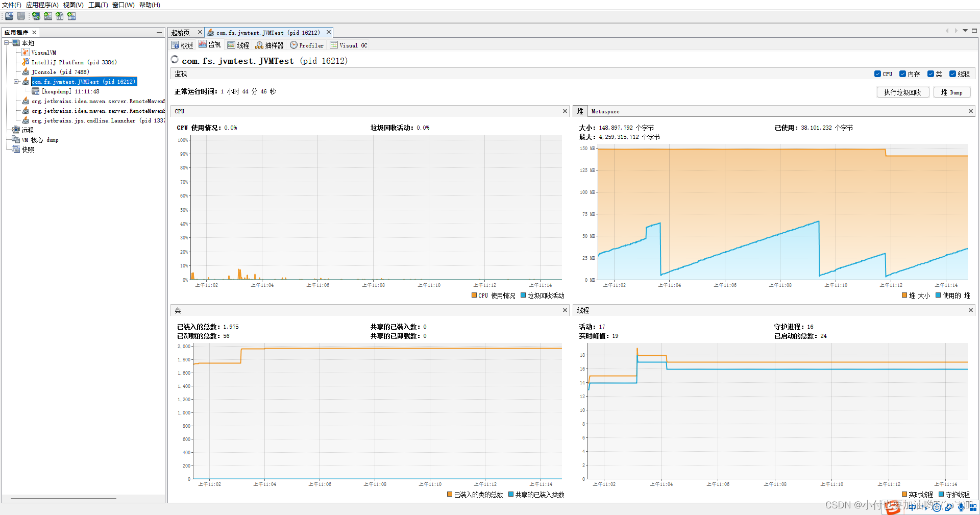Click the 执行垃圾回收 button
Viewport: 980px width, 515px height.
902,92
